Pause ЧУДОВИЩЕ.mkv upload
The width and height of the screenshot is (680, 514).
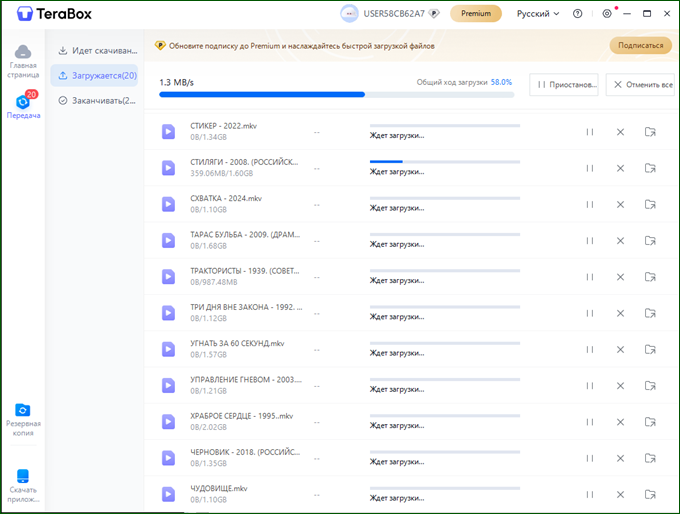(590, 494)
